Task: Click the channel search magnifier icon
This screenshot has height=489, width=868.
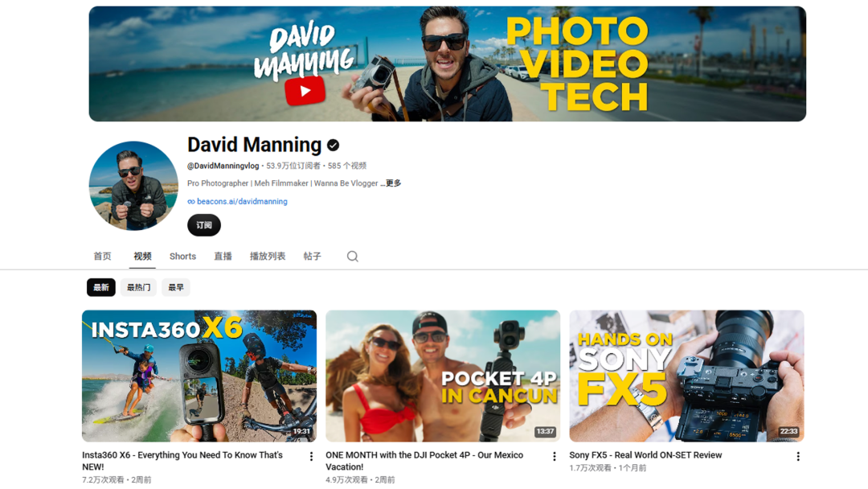Action: tap(353, 257)
